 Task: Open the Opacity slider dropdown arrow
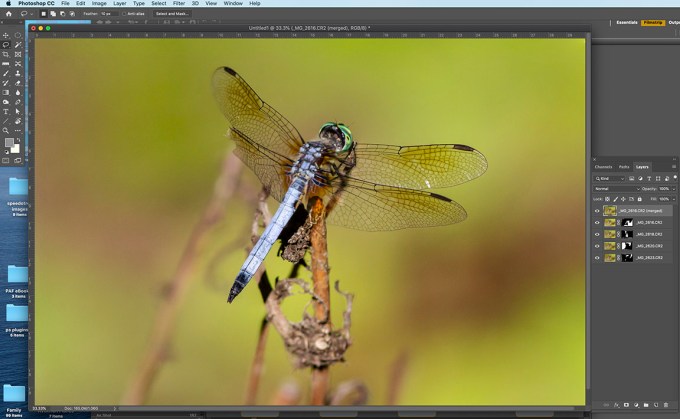pos(674,189)
